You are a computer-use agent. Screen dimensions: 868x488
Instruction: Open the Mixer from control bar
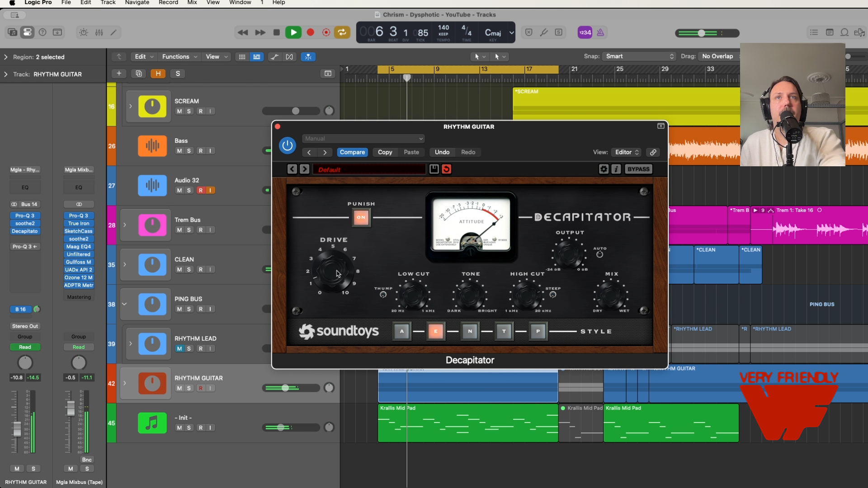(x=99, y=33)
